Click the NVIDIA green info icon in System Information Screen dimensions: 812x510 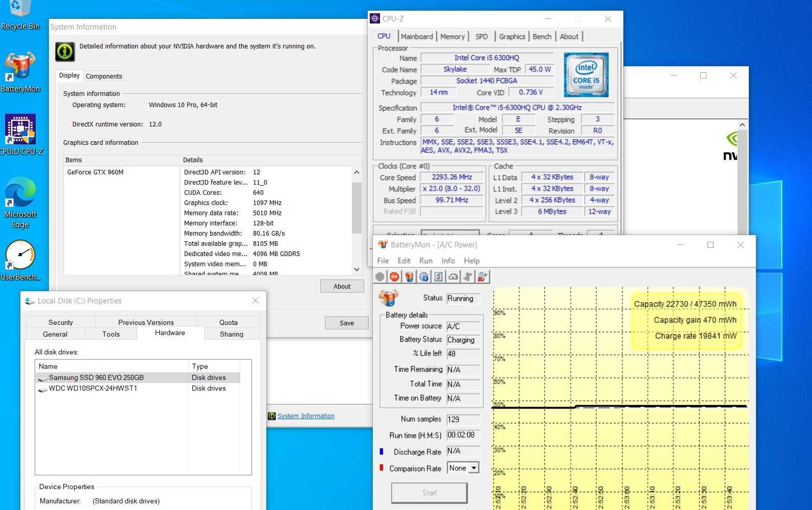(65, 52)
